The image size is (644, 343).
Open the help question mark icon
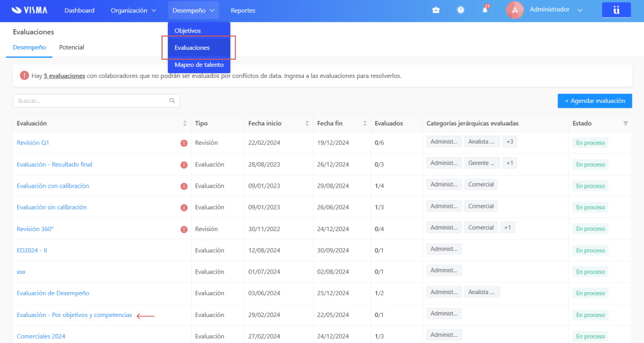click(461, 10)
